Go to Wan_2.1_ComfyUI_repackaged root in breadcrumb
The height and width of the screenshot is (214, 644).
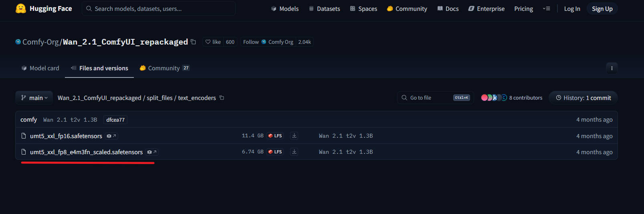click(99, 98)
